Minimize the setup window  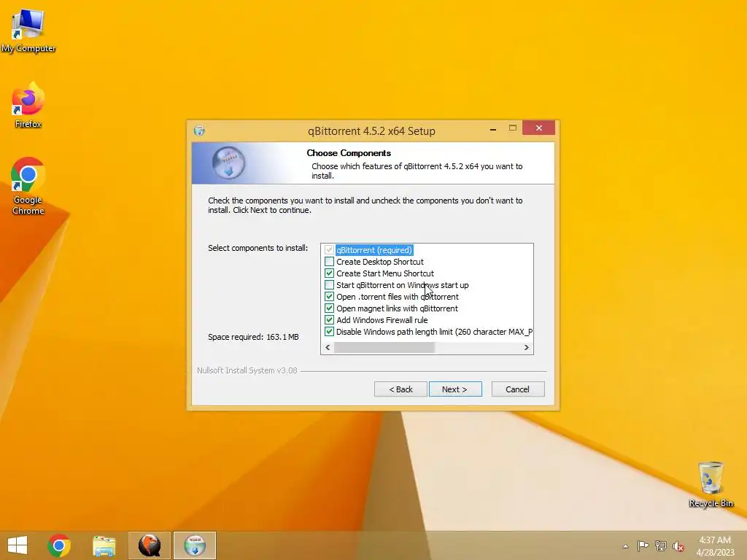click(x=493, y=129)
